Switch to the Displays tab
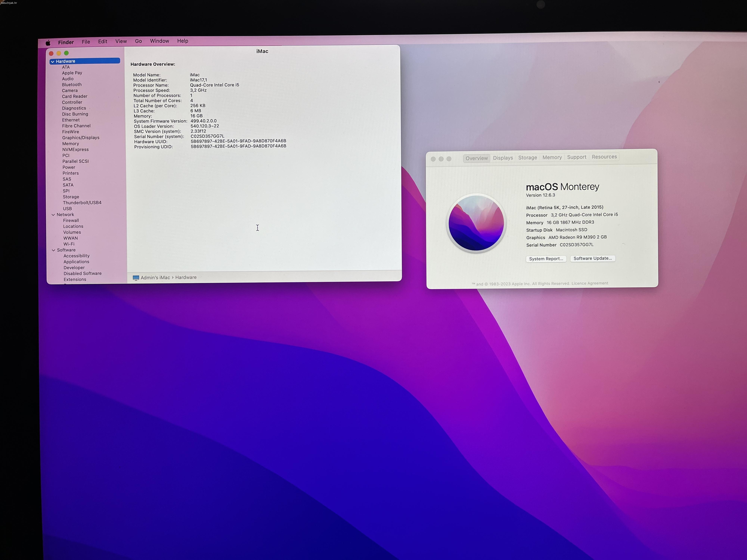 coord(503,158)
